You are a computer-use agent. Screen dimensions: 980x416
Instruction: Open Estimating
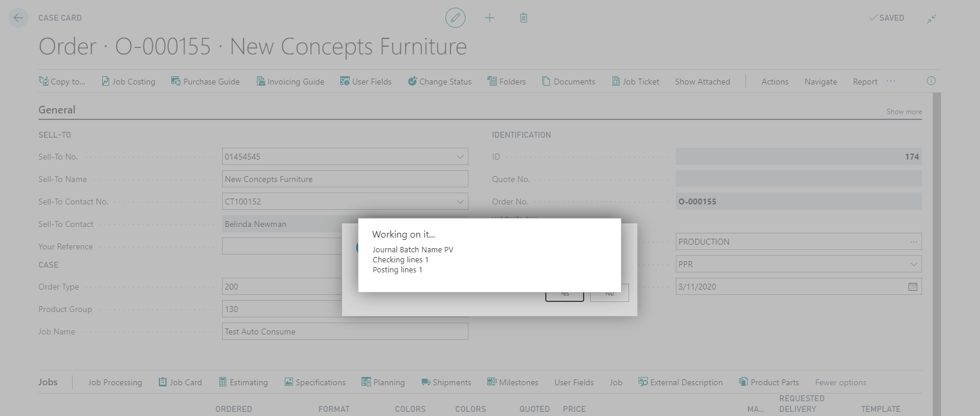[243, 382]
